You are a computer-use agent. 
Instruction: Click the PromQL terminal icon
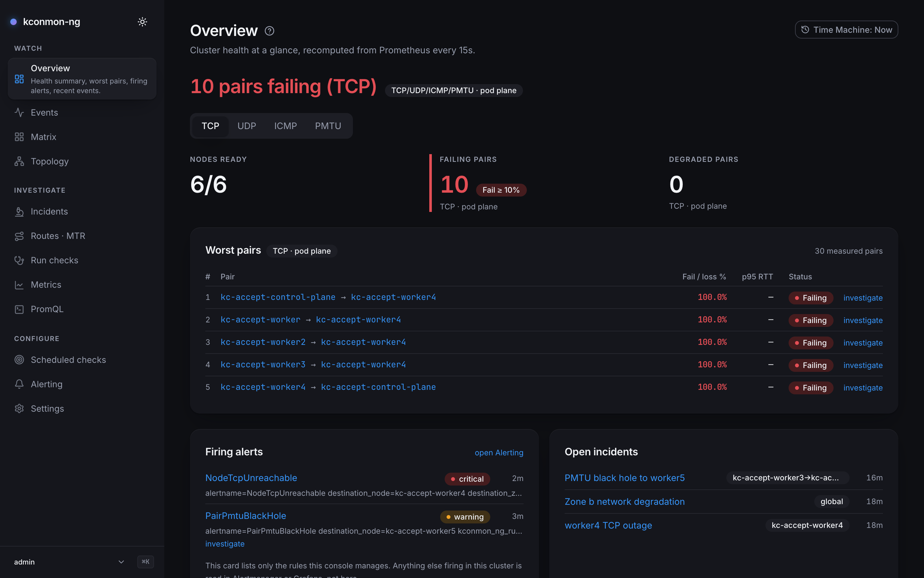pyautogui.click(x=19, y=309)
